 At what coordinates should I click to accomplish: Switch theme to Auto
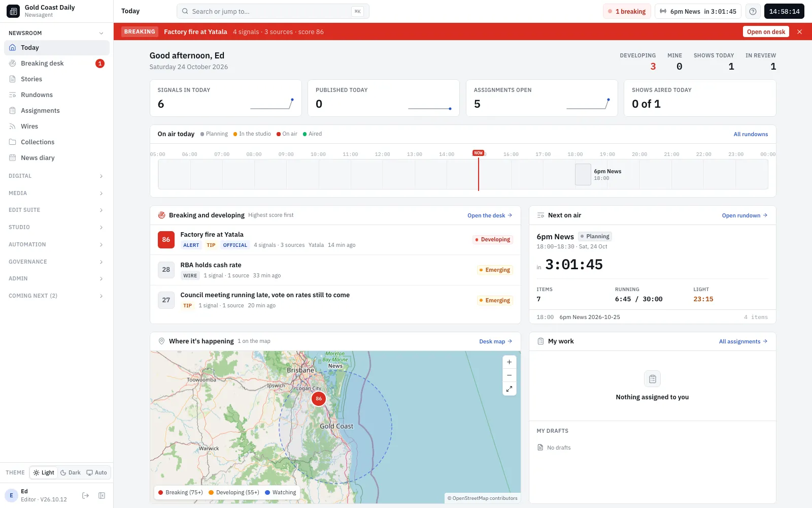(97, 472)
